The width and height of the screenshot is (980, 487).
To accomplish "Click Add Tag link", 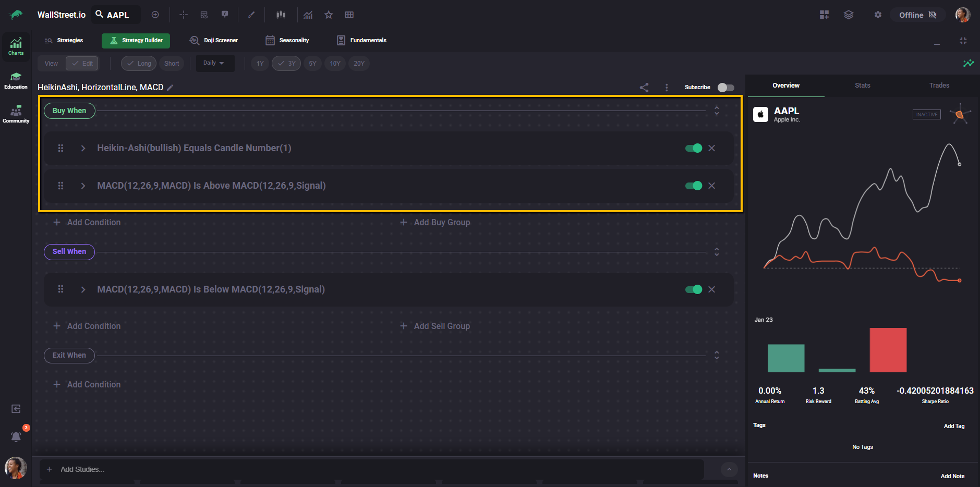I will pos(954,426).
